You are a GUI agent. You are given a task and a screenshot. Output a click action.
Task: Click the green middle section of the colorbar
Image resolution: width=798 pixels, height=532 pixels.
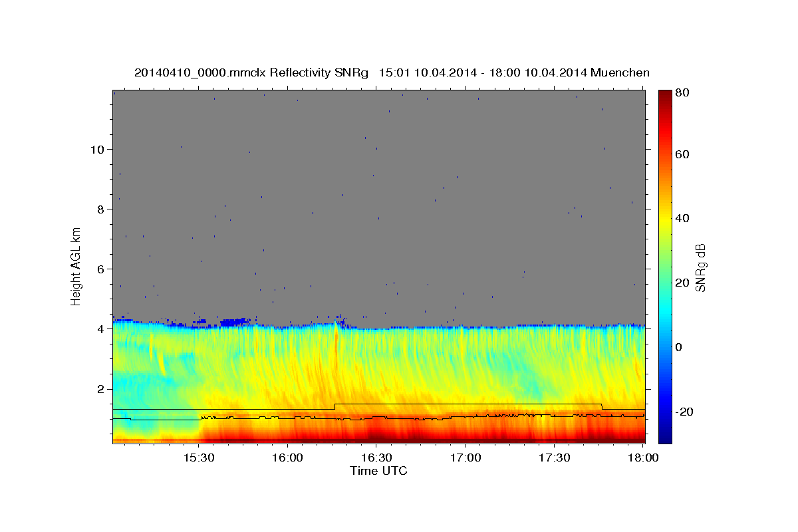click(665, 266)
